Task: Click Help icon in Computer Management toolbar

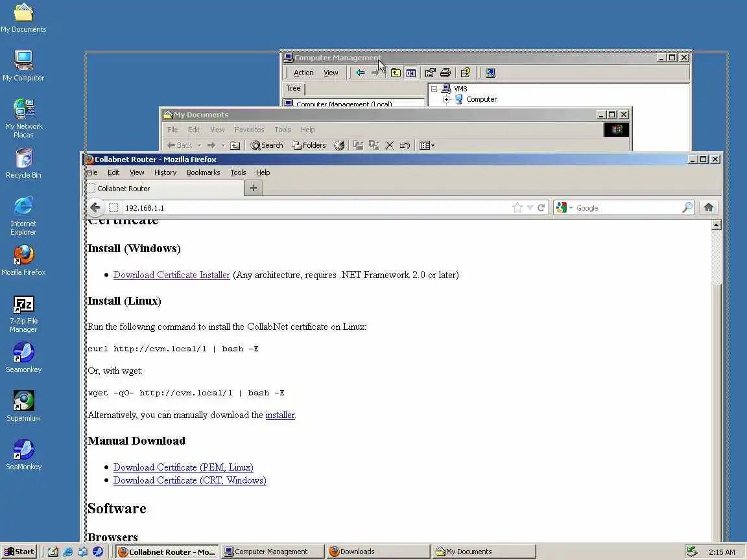Action: pyautogui.click(x=466, y=73)
